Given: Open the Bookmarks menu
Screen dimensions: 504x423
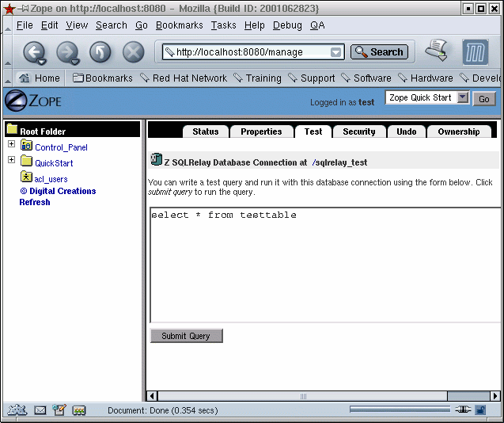Looking at the screenshot, I should point(179,25).
